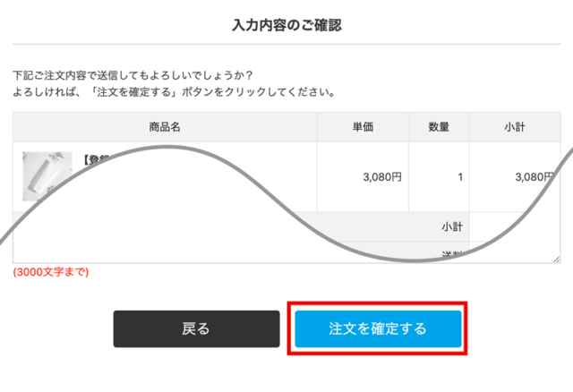Click the instruction line beginning よろしければ
573x392 pixels.
pos(174,91)
